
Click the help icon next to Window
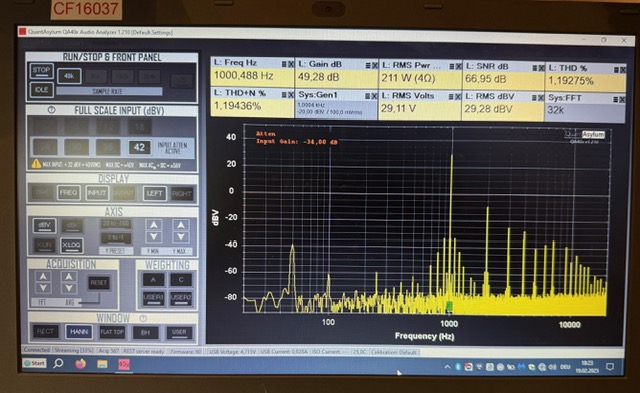pyautogui.click(x=143, y=318)
